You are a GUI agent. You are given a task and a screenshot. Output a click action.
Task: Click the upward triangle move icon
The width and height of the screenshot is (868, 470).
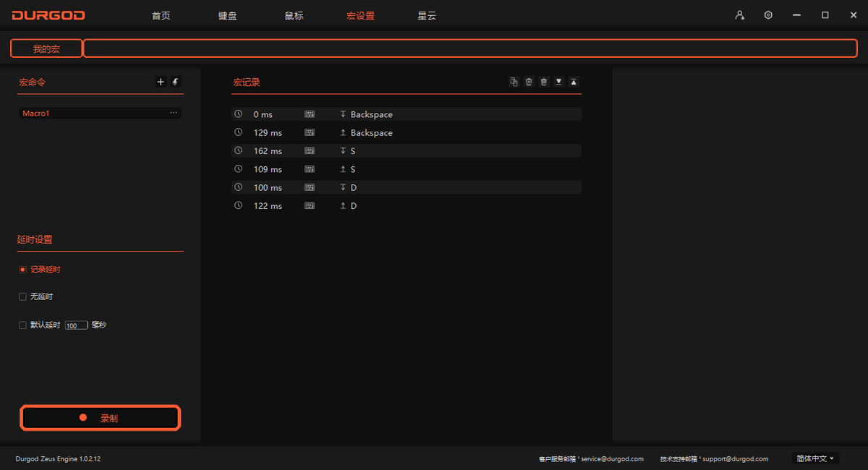574,82
